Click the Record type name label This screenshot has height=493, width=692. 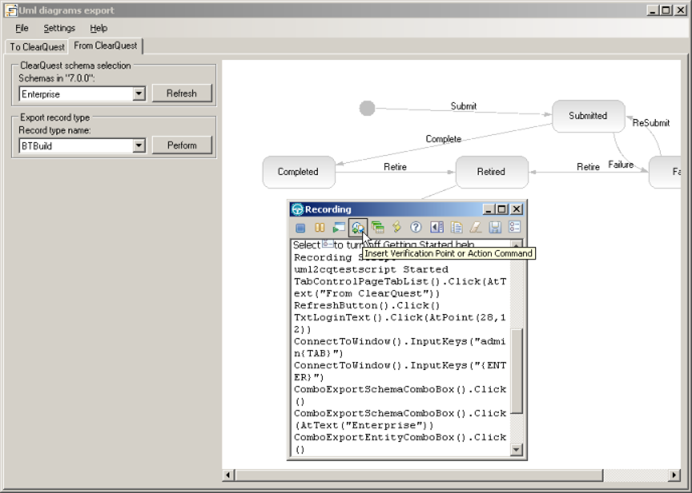(x=55, y=131)
